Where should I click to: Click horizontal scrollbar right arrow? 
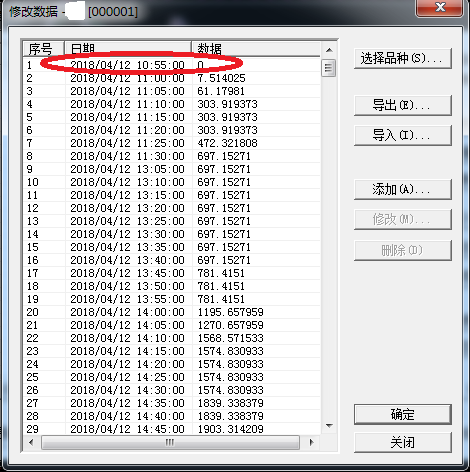point(311,442)
